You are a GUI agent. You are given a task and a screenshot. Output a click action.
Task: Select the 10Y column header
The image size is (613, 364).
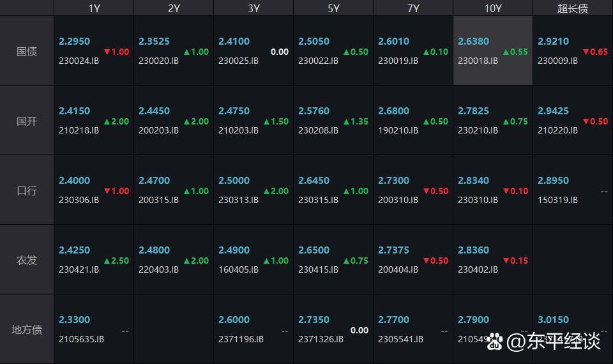tap(493, 8)
